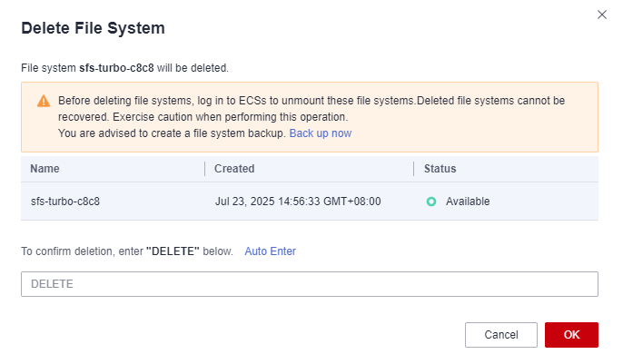
Task: Click the Created column header
Action: (x=234, y=169)
